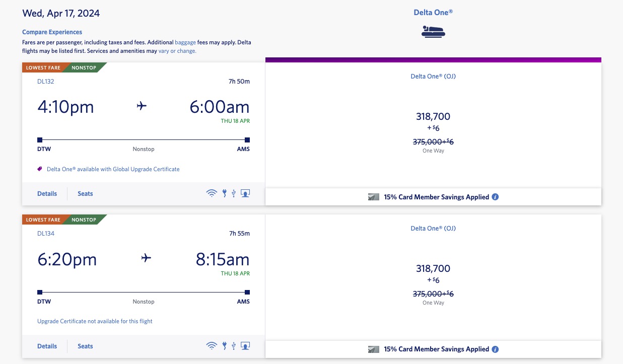This screenshot has height=364, width=623.
Task: Click the purple upgrade certificate tag icon
Action: pos(40,169)
